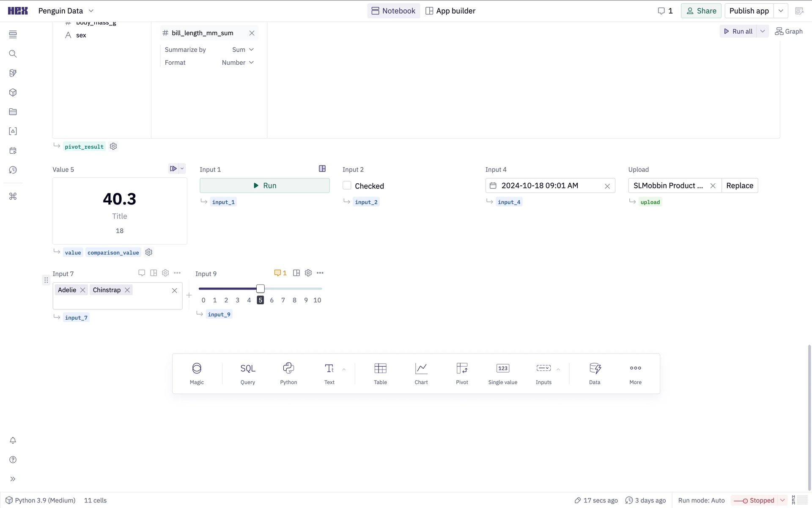Add a Pivot cell

click(462, 374)
